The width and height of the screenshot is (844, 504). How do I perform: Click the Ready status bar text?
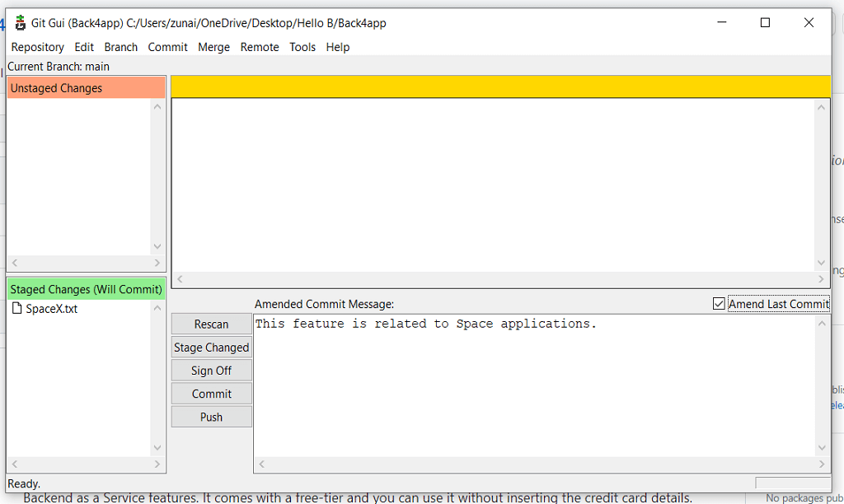(24, 484)
